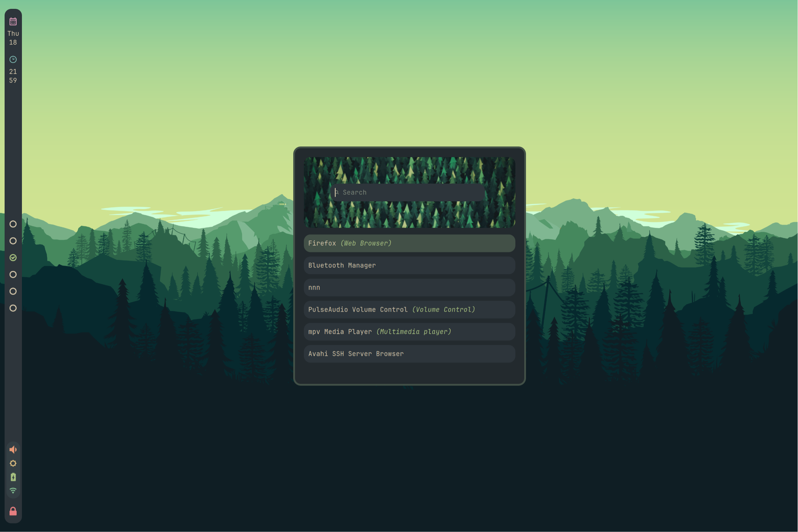Focus the Search input field
Screen dimensions: 798x532
click(410, 192)
